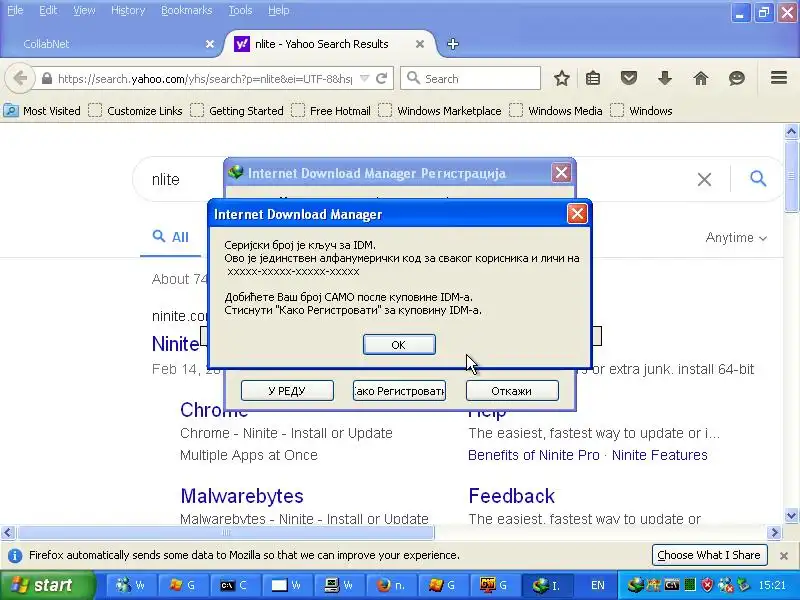Open the Help menu
This screenshot has height=600, width=800.
(278, 10)
